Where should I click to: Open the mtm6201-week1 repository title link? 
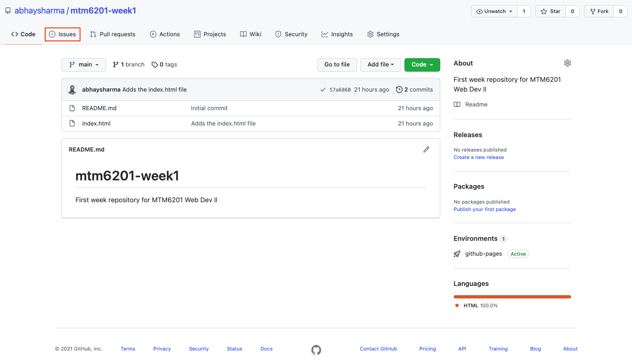(103, 11)
